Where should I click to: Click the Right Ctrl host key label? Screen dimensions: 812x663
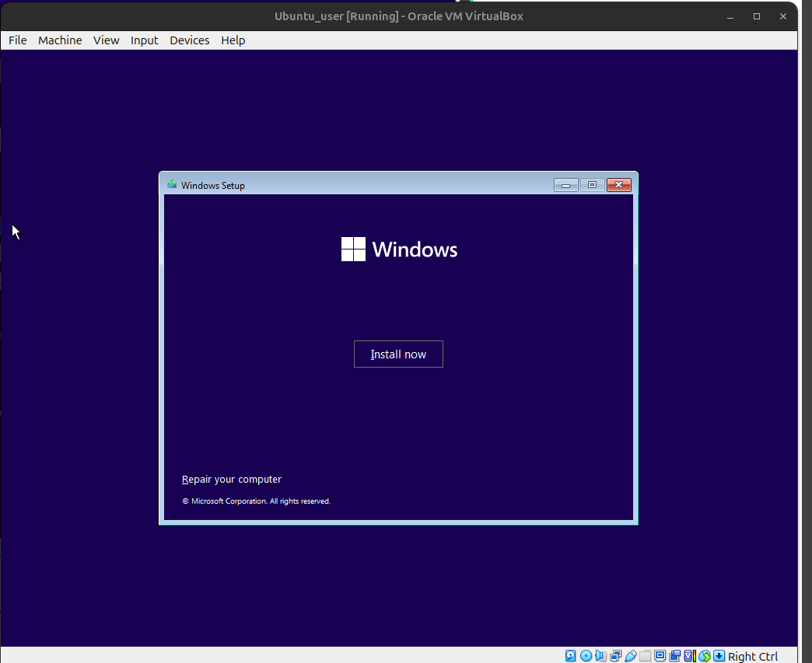coord(752,656)
